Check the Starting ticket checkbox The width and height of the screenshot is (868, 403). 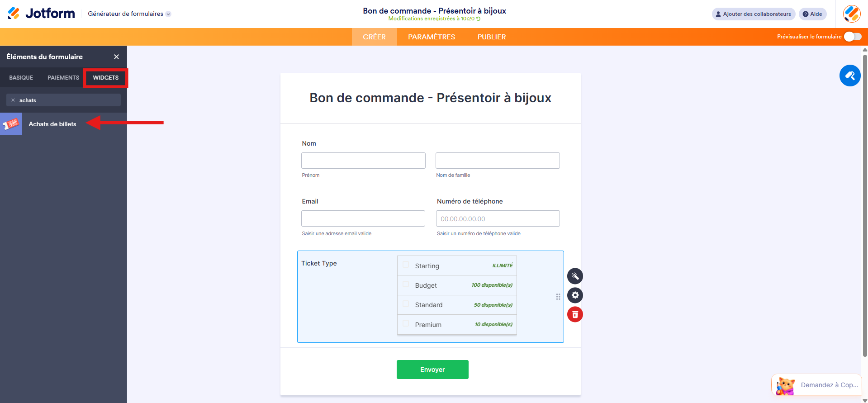pyautogui.click(x=406, y=265)
